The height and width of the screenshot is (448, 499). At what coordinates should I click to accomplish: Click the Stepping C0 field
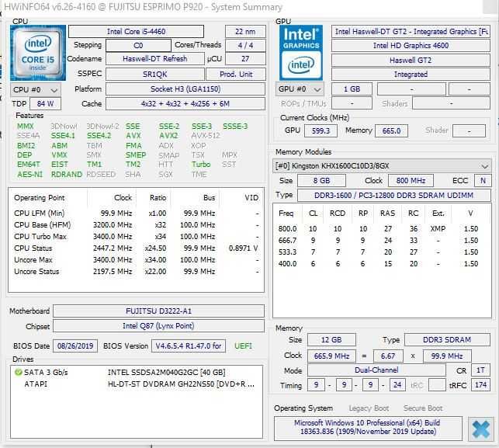138,46
